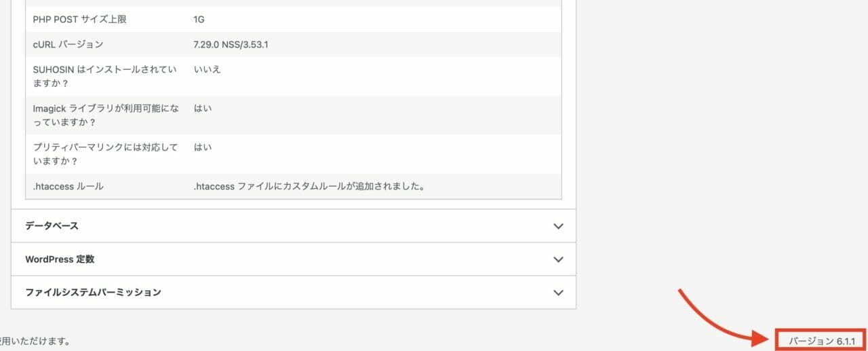This screenshot has width=868, height=351.
Task: Click the Imagick ライブラリ question label
Action: (x=106, y=115)
